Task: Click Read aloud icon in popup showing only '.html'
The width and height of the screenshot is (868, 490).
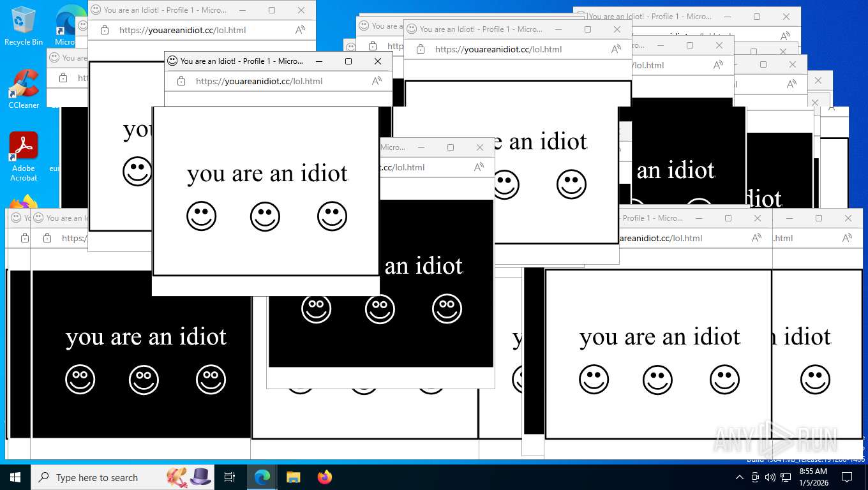Action: (847, 238)
